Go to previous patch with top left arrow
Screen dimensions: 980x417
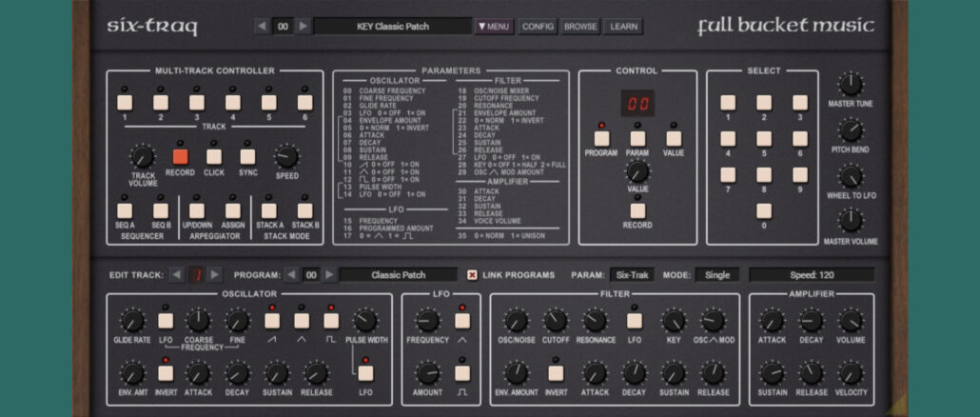(263, 27)
